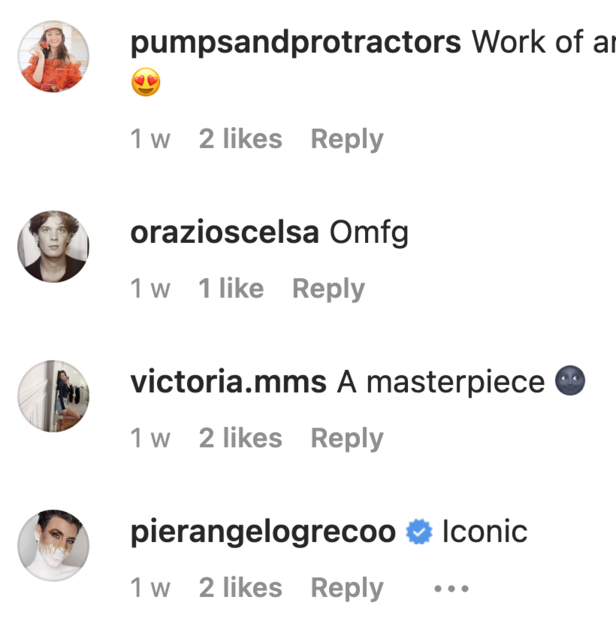Click victoria.mms profile avatar
Viewport: 616px width, 624px height.
(x=54, y=396)
